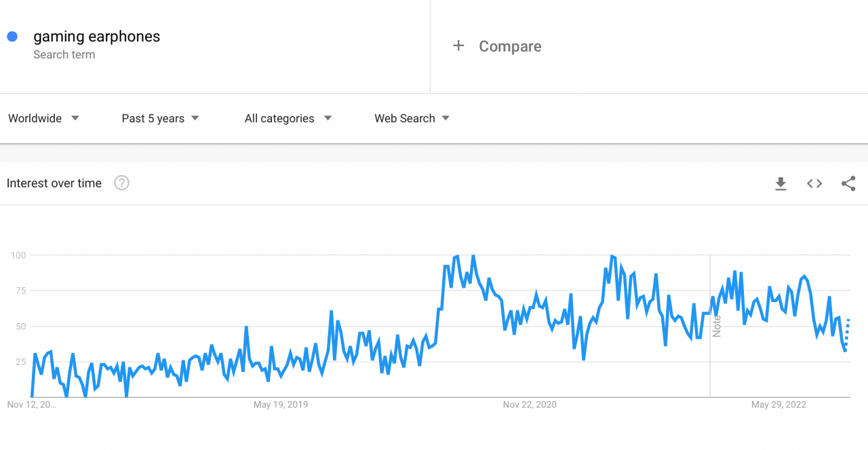Image resolution: width=868 pixels, height=450 pixels.
Task: Click the blue search term color dot
Action: (12, 36)
